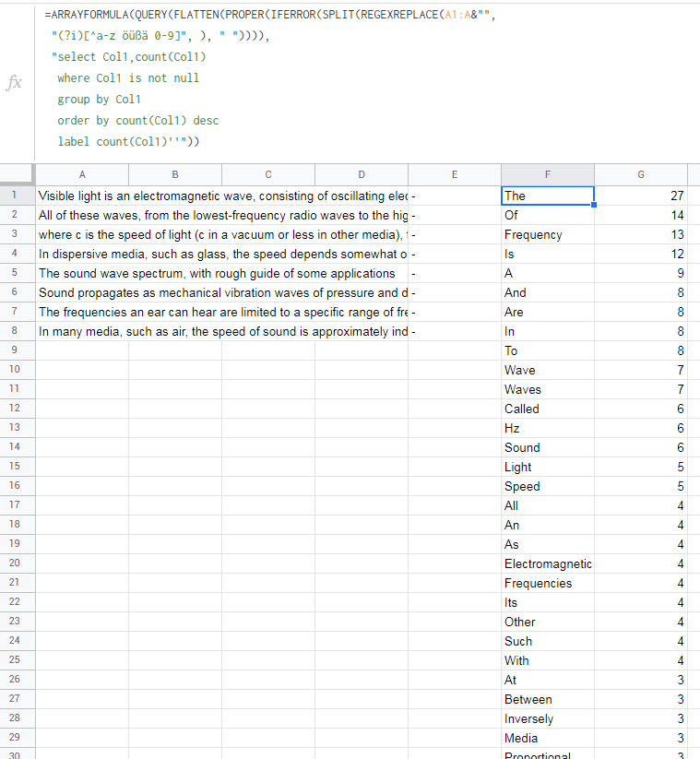Click cell 'Hz' in column F
Viewport: 700px width, 759px height.
click(548, 428)
